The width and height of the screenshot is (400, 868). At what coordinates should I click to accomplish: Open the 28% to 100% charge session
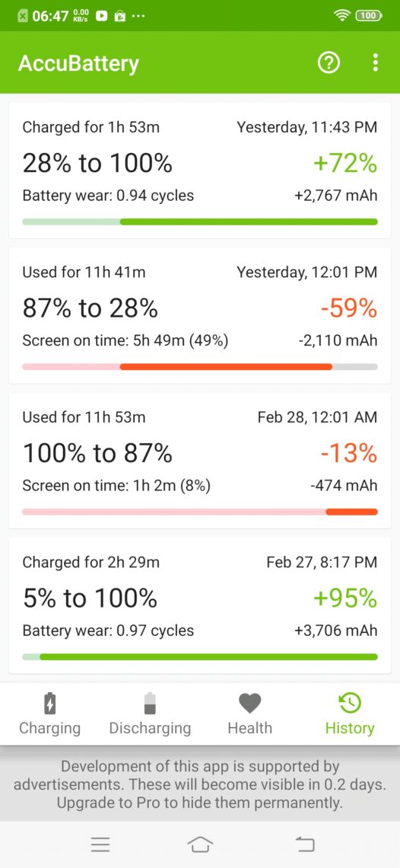(200, 171)
